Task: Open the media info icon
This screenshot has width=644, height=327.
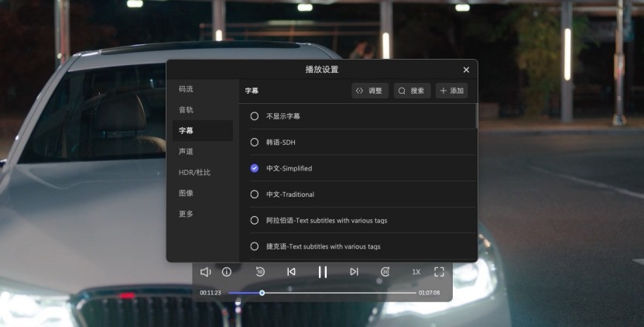Action: click(226, 272)
